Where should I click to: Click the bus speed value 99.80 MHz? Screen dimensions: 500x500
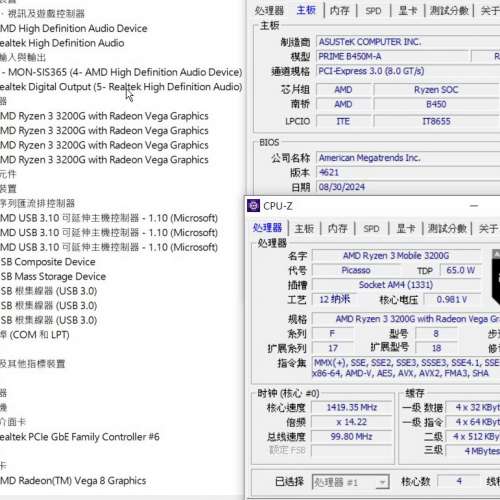(x=352, y=436)
